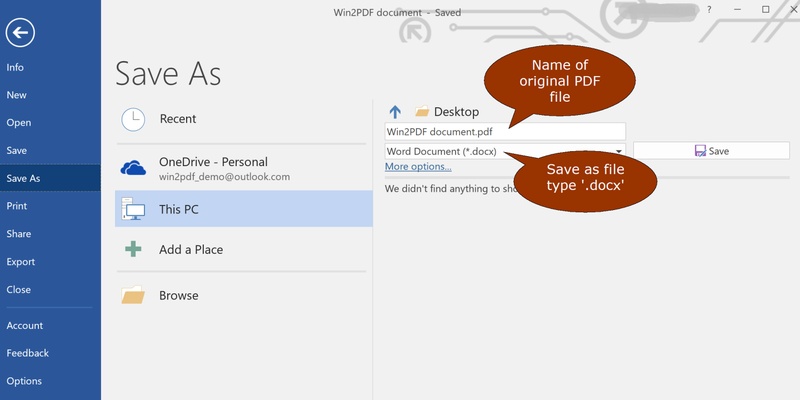The height and width of the screenshot is (400, 800).
Task: Click the Help question mark
Action: [x=709, y=10]
